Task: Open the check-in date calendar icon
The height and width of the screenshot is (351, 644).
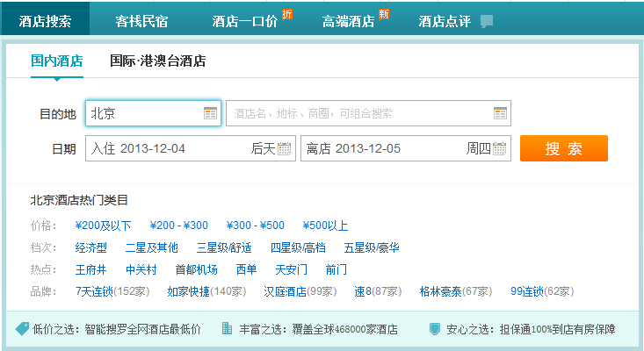Action: tap(284, 149)
